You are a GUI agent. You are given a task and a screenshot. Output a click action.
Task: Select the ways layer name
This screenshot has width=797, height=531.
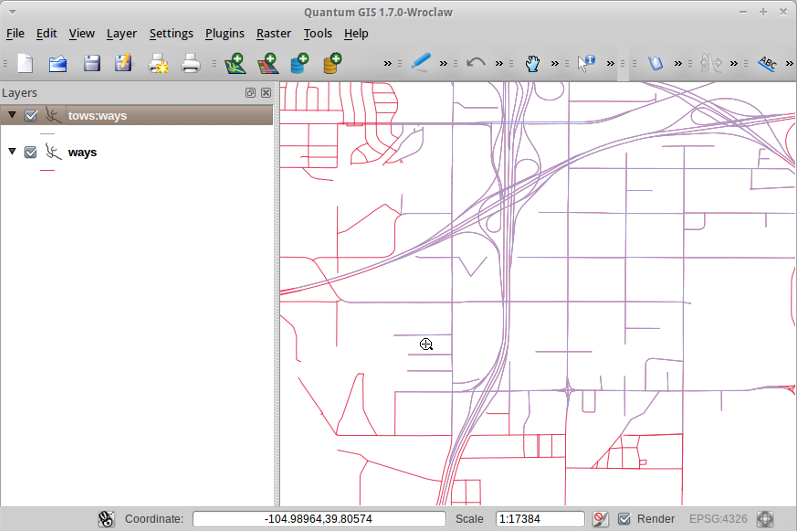(82, 152)
